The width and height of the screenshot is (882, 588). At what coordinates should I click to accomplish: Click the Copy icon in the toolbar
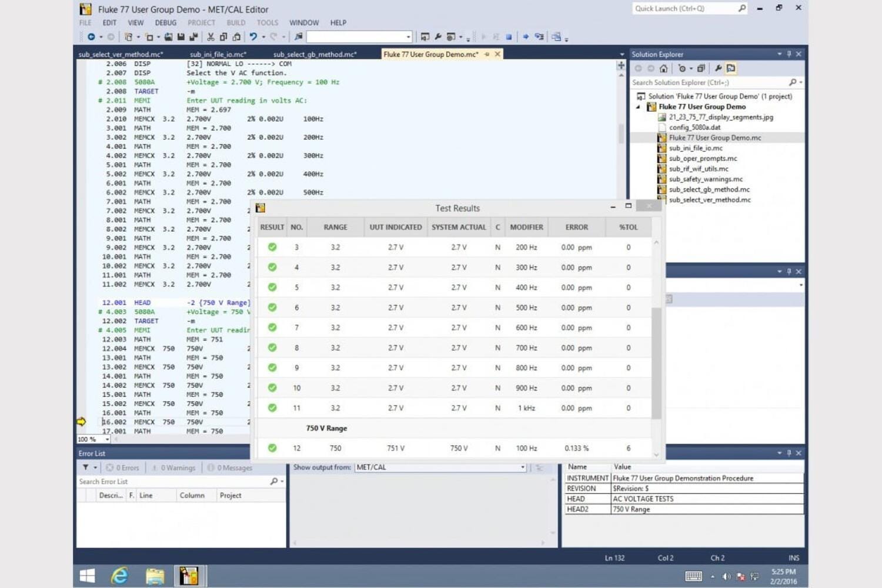tap(223, 37)
